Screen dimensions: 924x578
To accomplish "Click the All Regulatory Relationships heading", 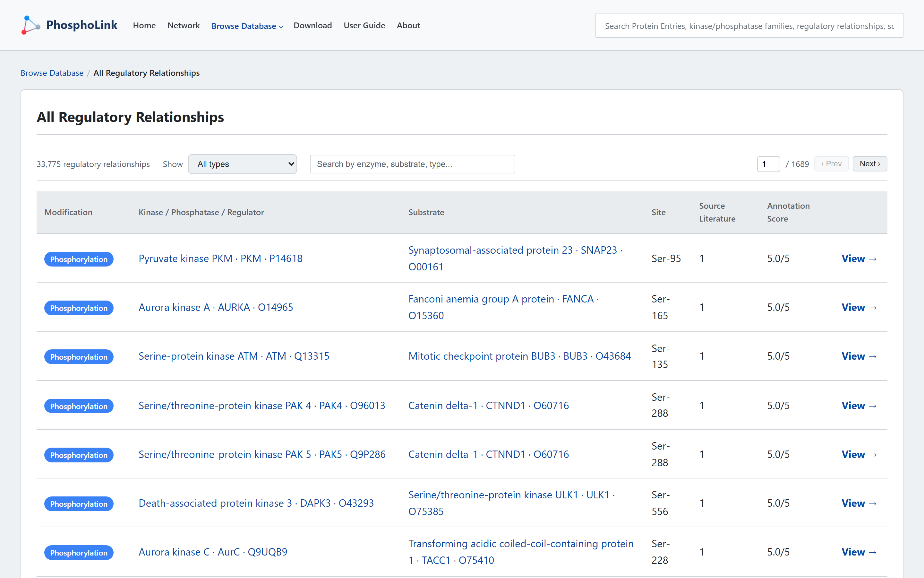I will point(130,117).
